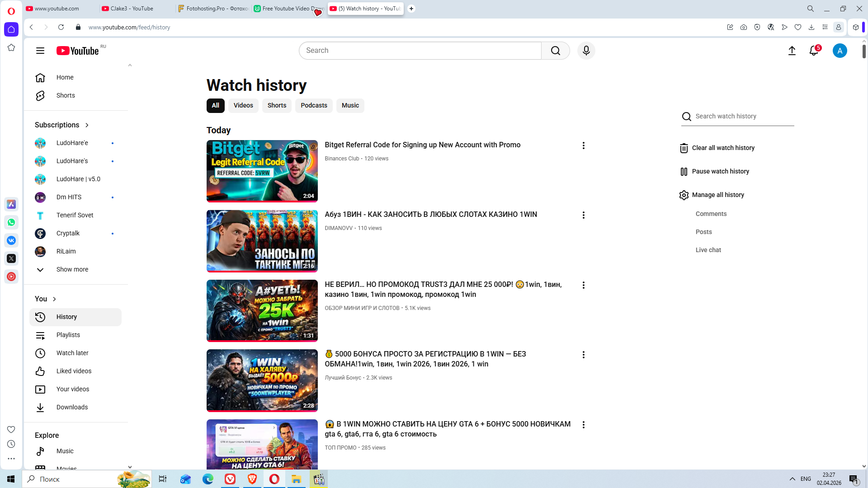The width and height of the screenshot is (868, 488).
Task: Open more options for Bitget Referral video
Action: pyautogui.click(x=583, y=145)
